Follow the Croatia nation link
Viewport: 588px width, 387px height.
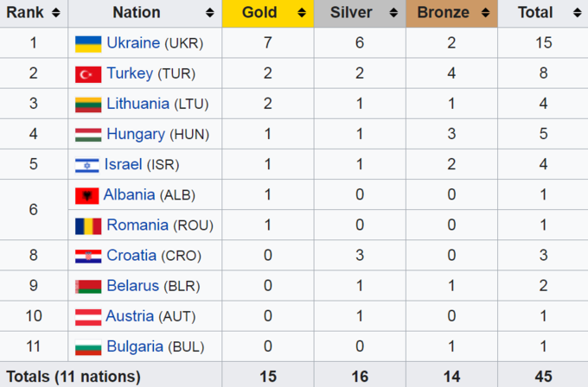[131, 256]
